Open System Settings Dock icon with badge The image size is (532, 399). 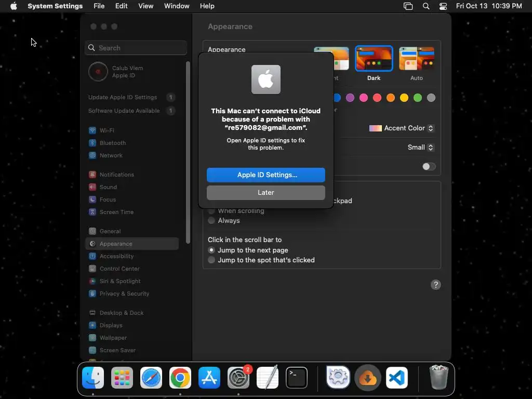(238, 378)
